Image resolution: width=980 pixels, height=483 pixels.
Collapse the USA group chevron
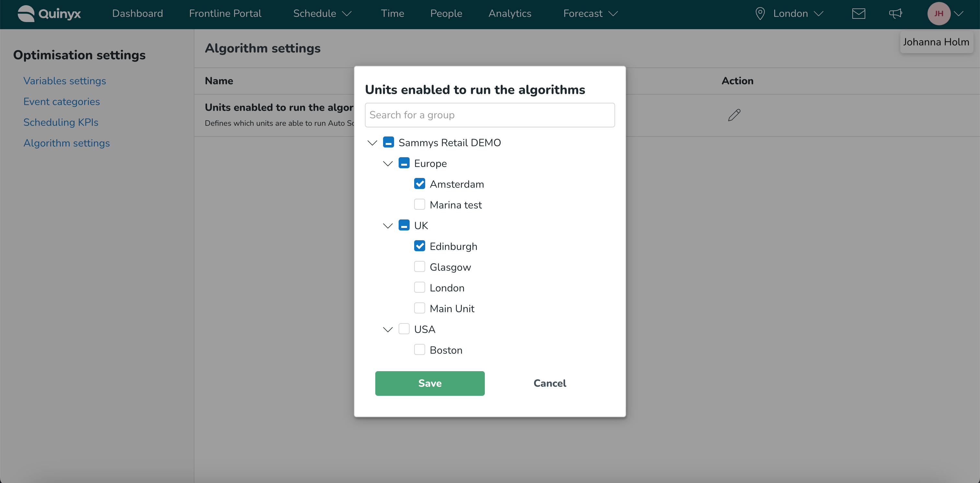click(388, 330)
